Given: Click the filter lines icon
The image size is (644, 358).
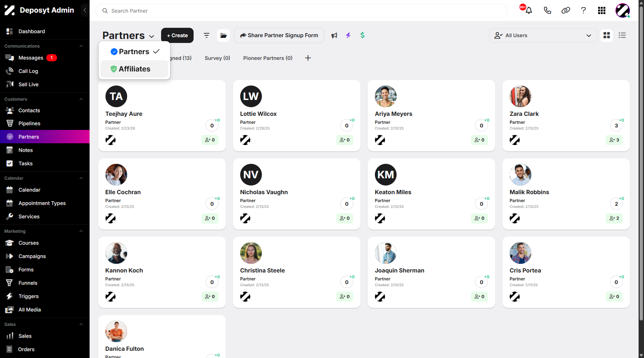Looking at the screenshot, I should pos(207,35).
